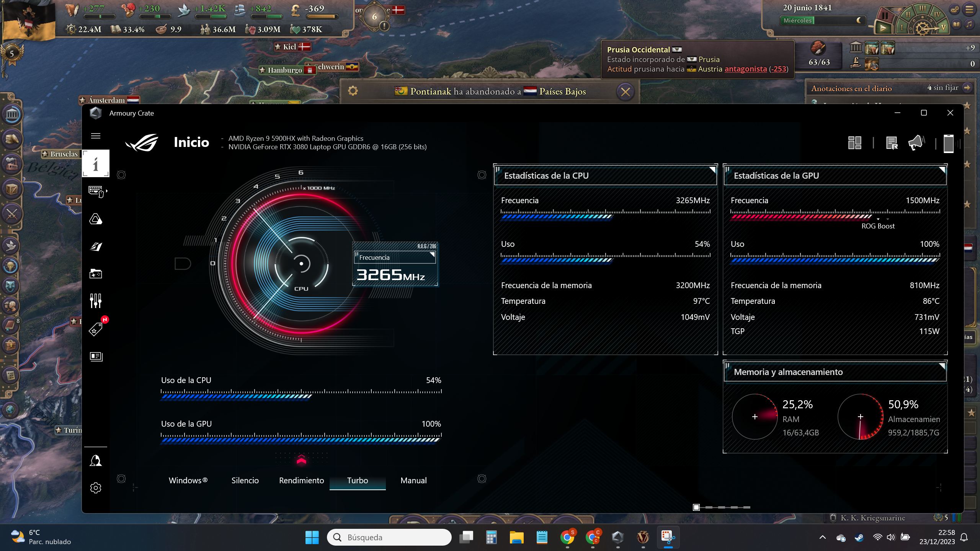Viewport: 980px width, 551px height.
Task: Open Aura Sync triangle sidebar icon
Action: tap(96, 219)
